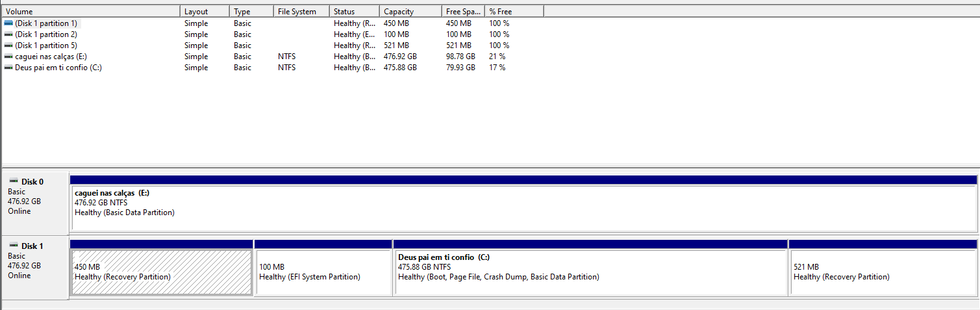980x310 pixels.
Task: Click the 476.92 GB capacity cell in the list
Action: (x=400, y=57)
